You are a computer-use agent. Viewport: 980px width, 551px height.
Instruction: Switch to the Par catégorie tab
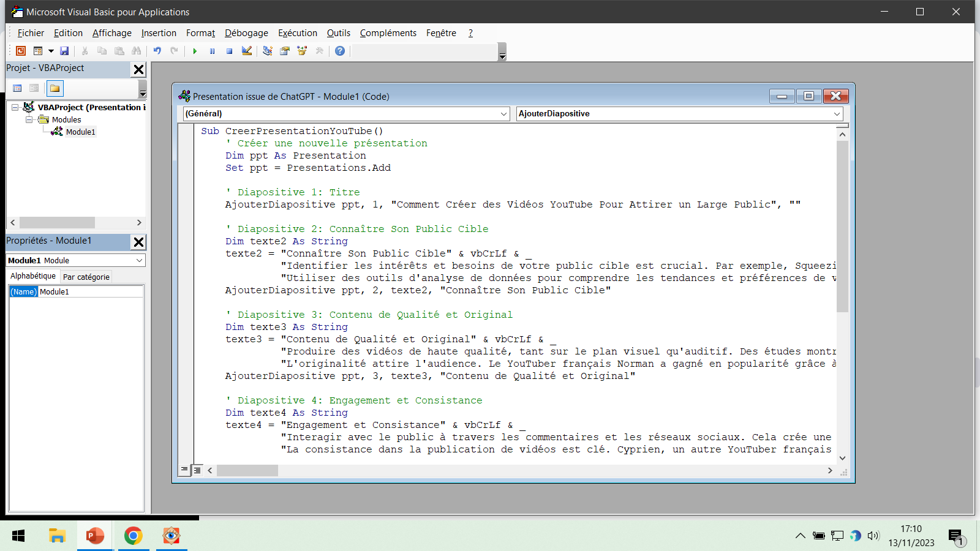click(86, 277)
